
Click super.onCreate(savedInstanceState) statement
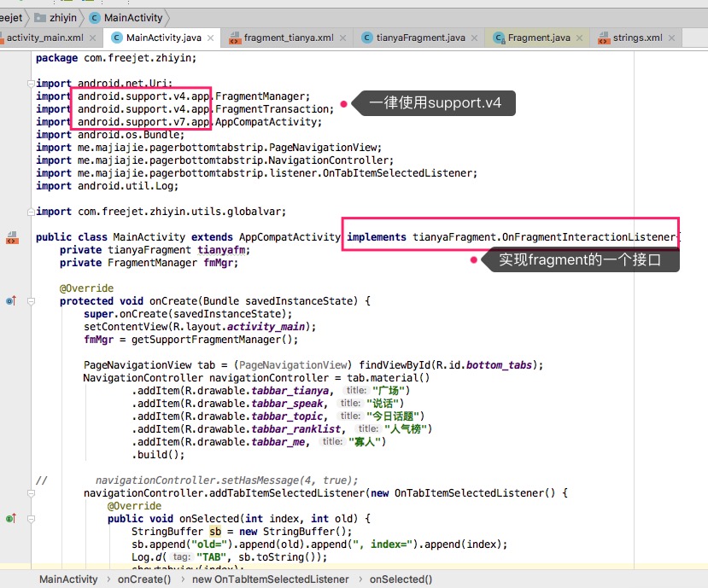tap(188, 314)
